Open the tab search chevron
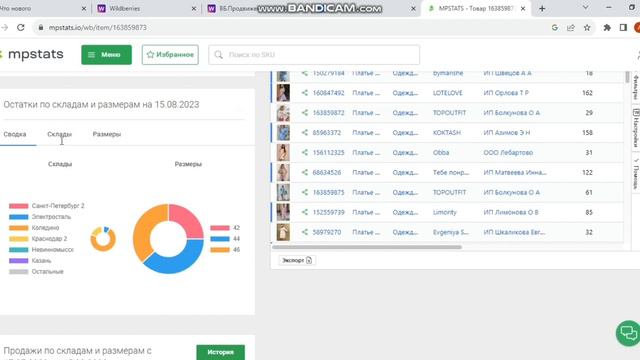The image size is (640, 360). pos(585,8)
